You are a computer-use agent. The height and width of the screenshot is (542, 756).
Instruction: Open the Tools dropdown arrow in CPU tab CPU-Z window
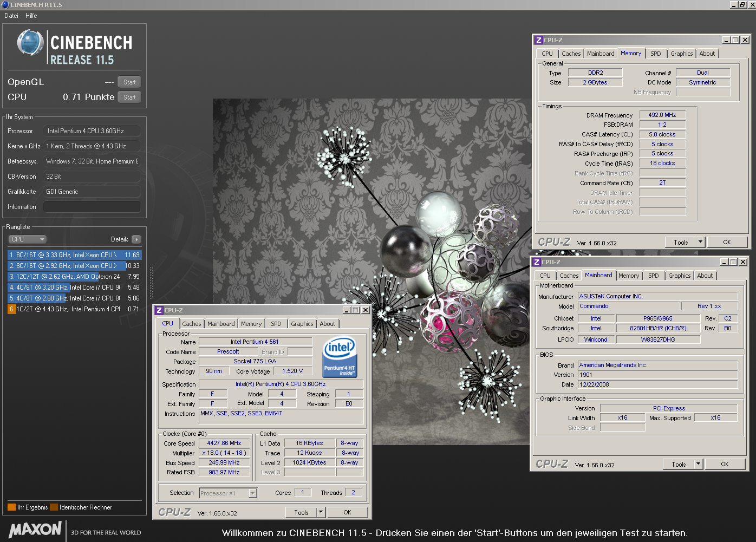[321, 512]
